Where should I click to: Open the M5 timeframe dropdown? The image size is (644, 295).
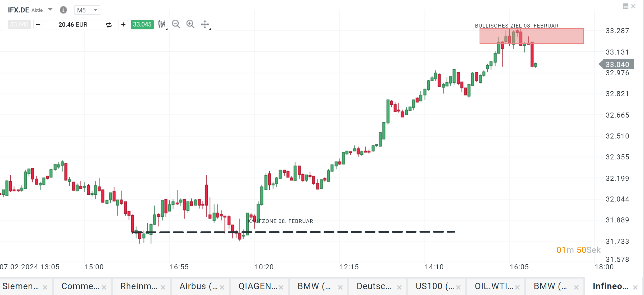click(x=87, y=10)
